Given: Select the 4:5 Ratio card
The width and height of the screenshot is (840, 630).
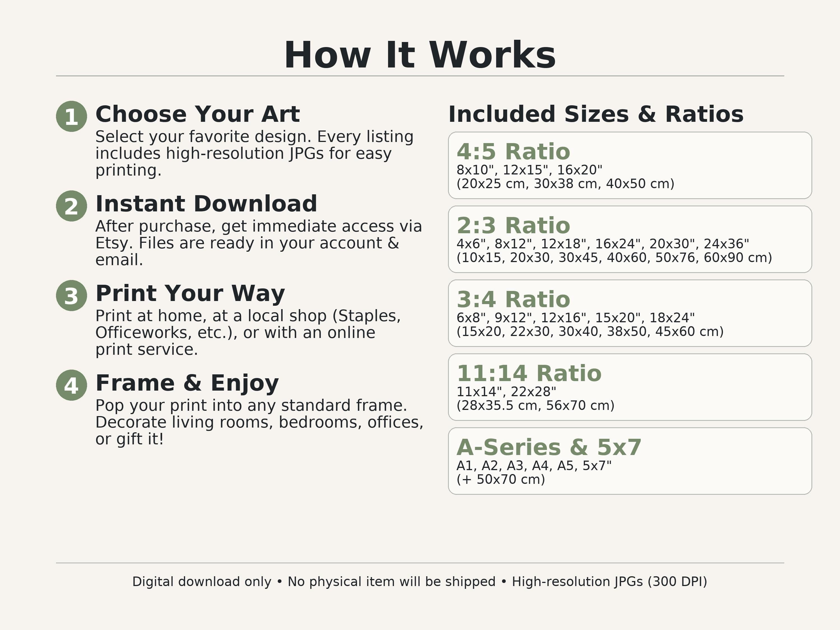Looking at the screenshot, I should (x=630, y=165).
